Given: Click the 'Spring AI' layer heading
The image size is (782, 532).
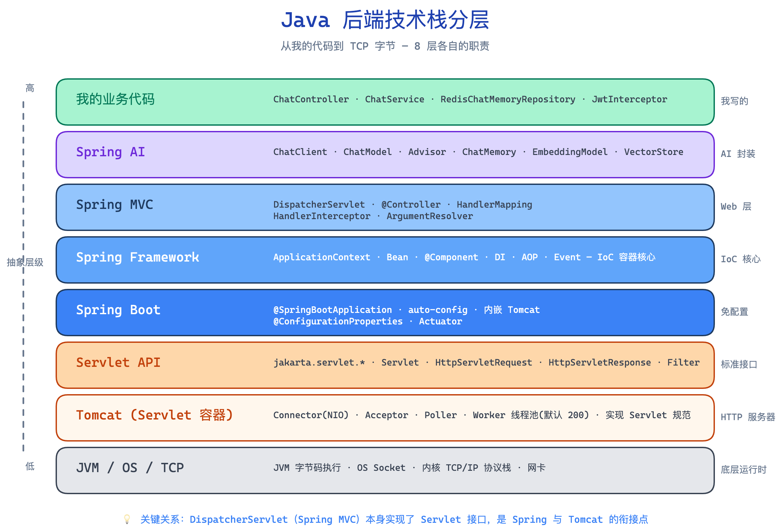Looking at the screenshot, I should [x=111, y=152].
